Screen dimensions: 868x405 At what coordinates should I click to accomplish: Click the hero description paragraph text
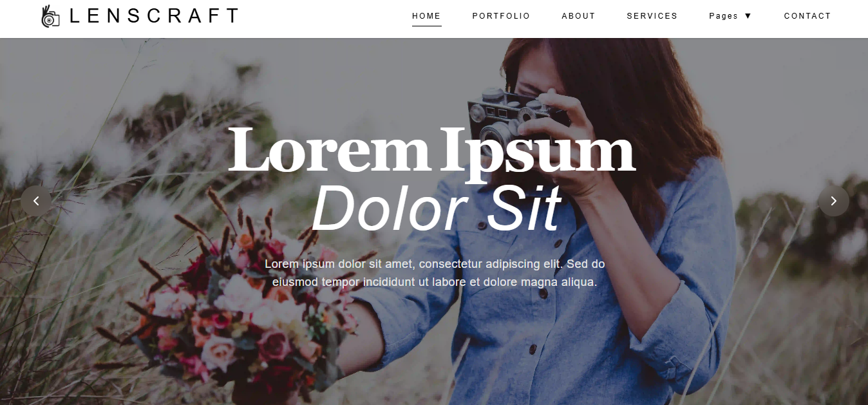(435, 273)
